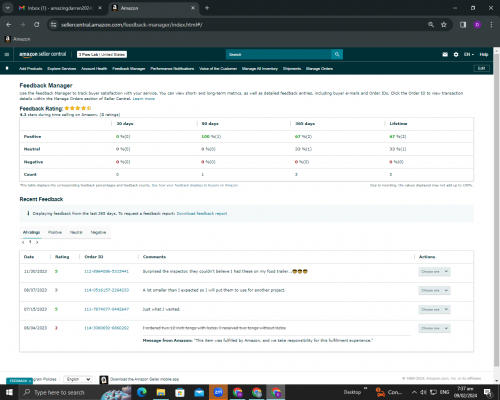Open the order ID from 06/04/2023
Screen dimensions: 500x400
pos(106,328)
